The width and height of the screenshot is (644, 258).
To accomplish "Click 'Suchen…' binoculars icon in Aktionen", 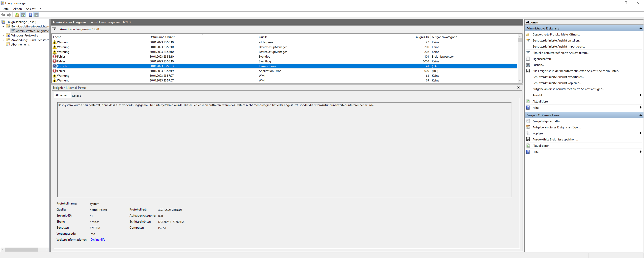I will [528, 65].
